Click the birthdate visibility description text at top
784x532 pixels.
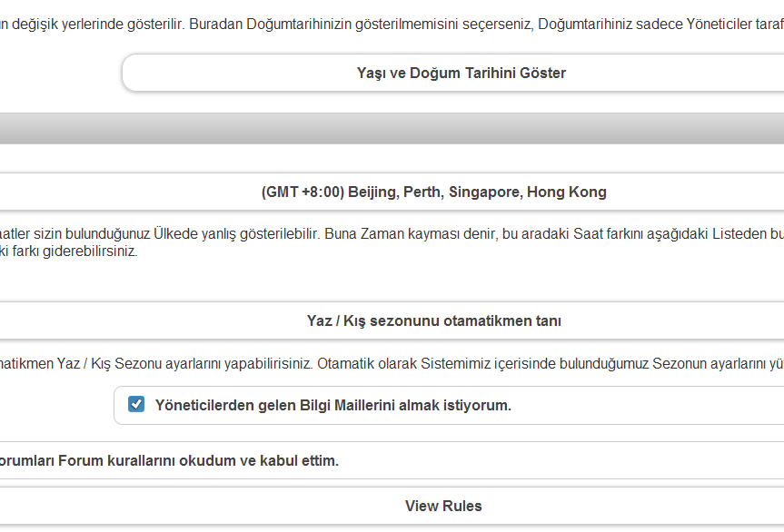point(392,23)
